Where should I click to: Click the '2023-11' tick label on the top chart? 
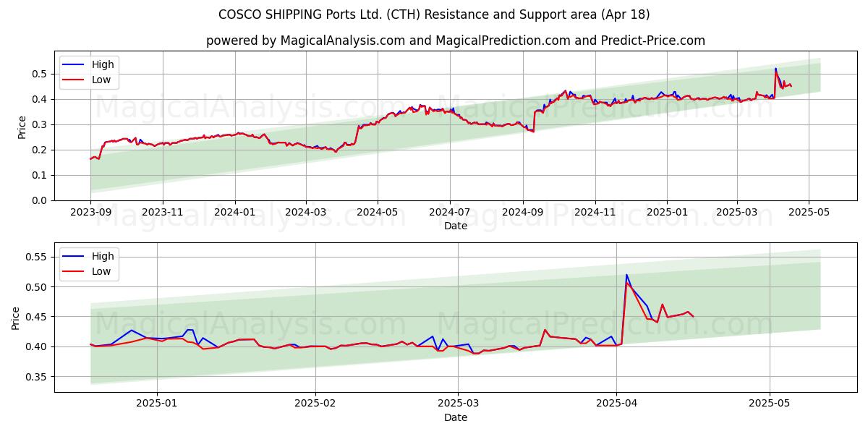pyautogui.click(x=163, y=213)
